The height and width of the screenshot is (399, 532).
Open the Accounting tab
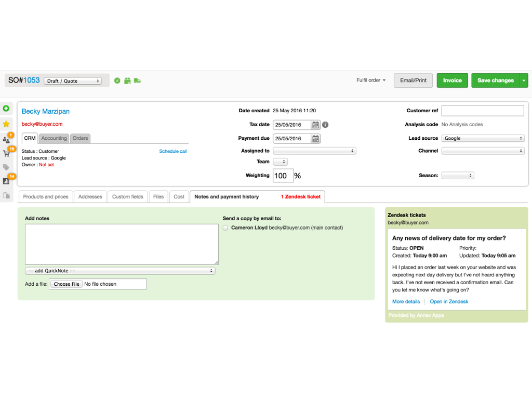point(54,138)
